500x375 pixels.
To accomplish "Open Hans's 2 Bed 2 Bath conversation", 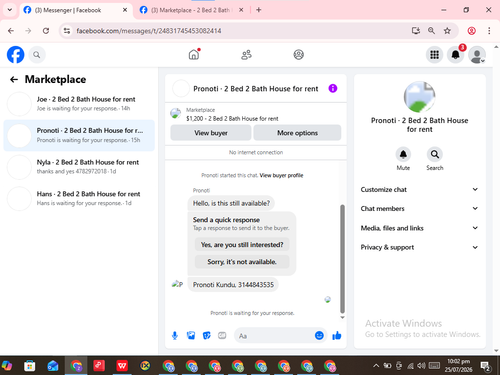I will [79, 198].
